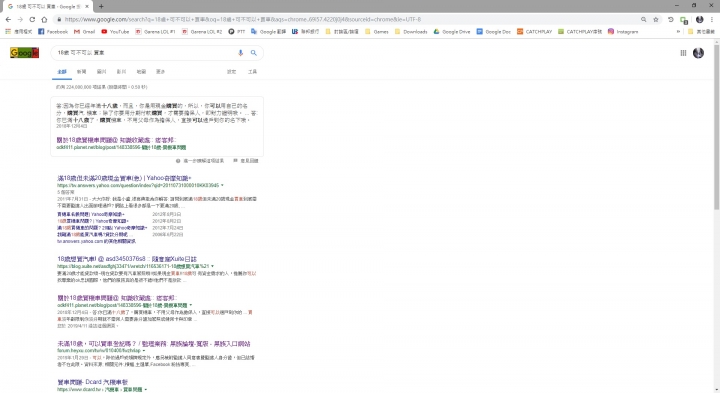Image resolution: width=720 pixels, height=393 pixels.
Task: Click the vertical page scrollbar
Action: 716,127
